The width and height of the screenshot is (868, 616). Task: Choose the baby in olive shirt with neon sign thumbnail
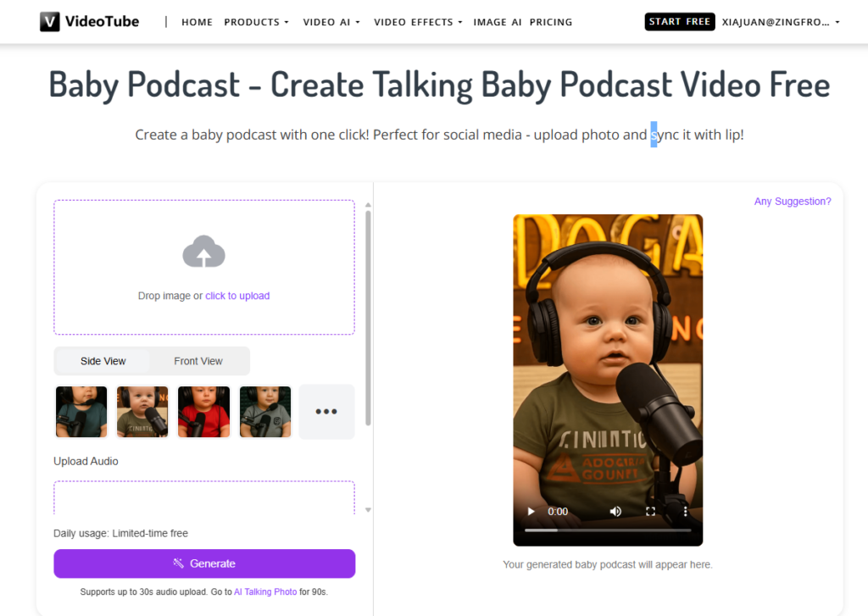pyautogui.click(x=142, y=412)
